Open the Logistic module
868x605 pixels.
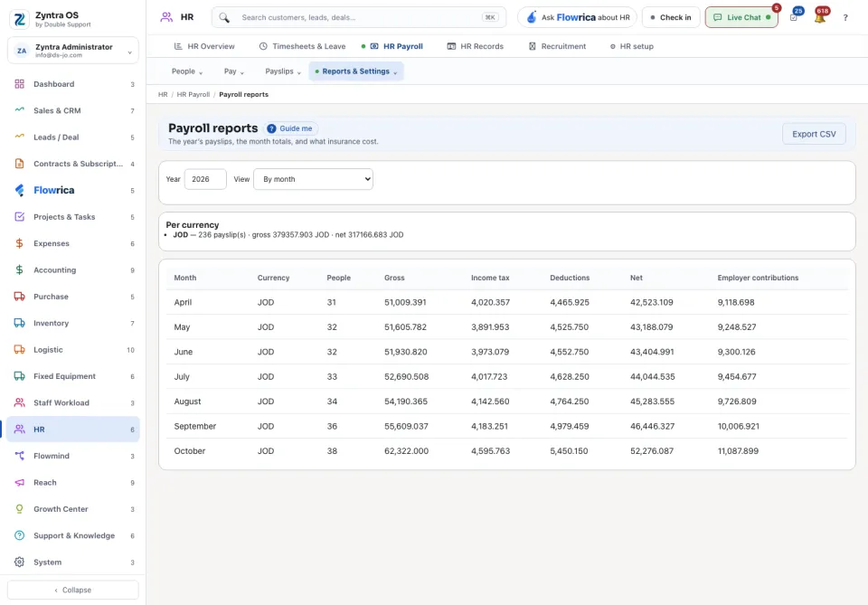(73, 350)
